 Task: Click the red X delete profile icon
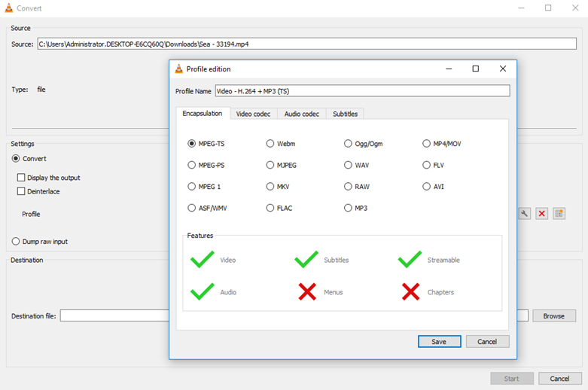coord(541,214)
